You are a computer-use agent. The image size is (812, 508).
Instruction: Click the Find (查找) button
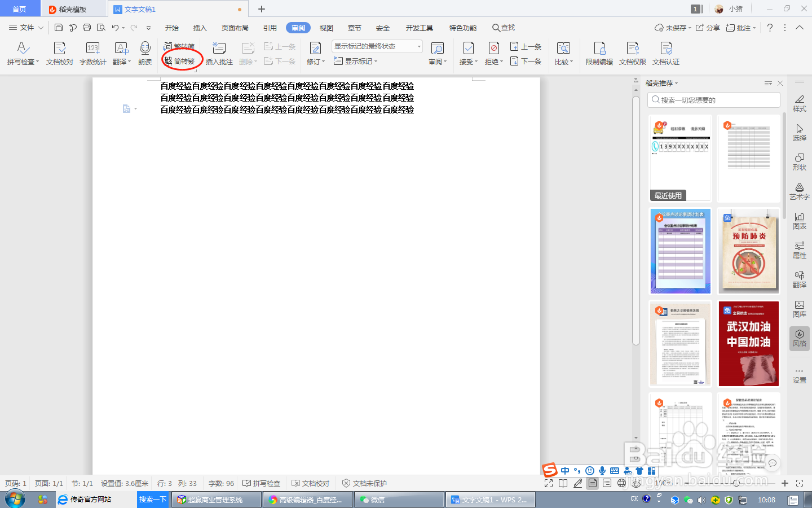504,27
